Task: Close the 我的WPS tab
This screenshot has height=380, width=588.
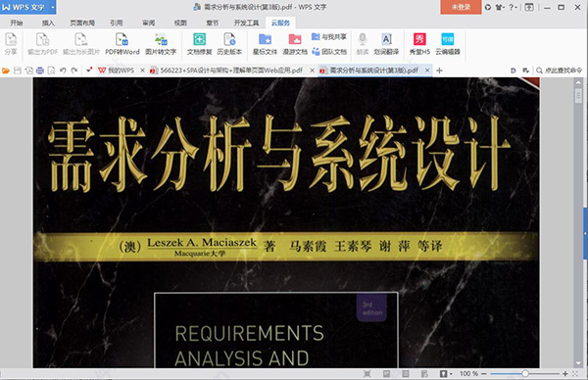Action: pos(142,71)
